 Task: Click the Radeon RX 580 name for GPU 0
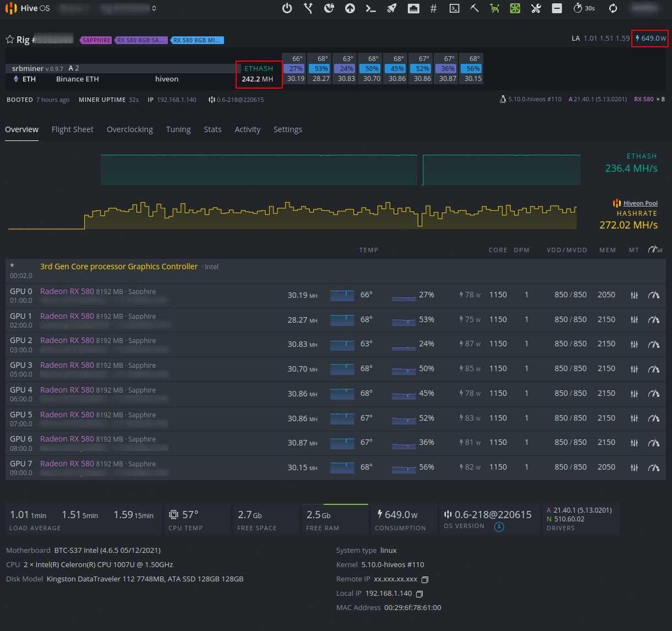coord(67,291)
